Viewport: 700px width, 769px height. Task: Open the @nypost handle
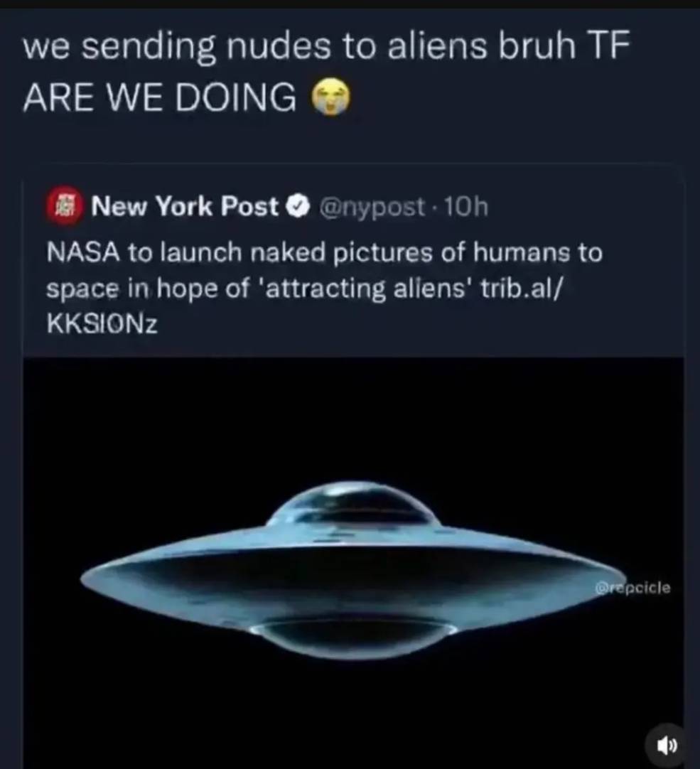(372, 208)
